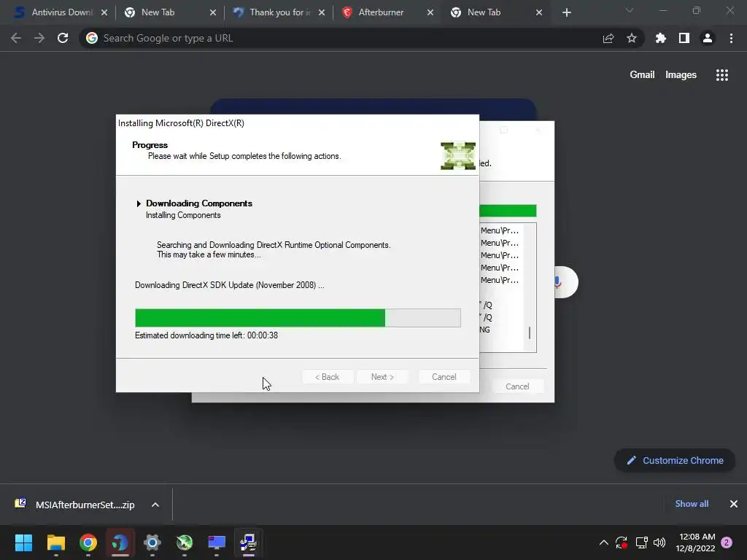Image resolution: width=747 pixels, height=560 pixels.
Task: Open the tab search chevron
Action: tap(630, 10)
